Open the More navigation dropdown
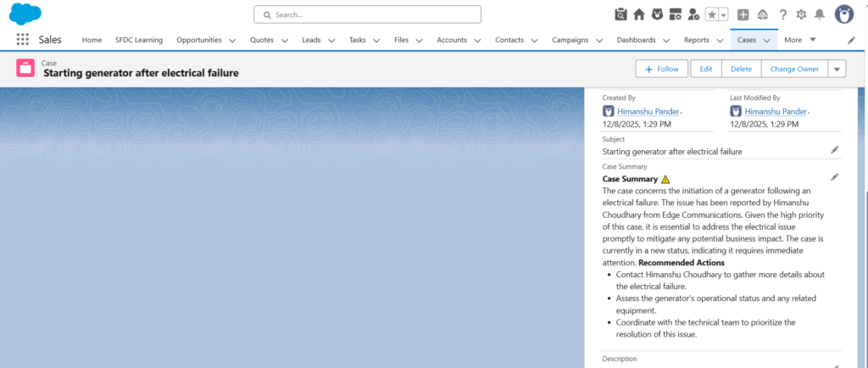This screenshot has height=368, width=868. point(799,40)
